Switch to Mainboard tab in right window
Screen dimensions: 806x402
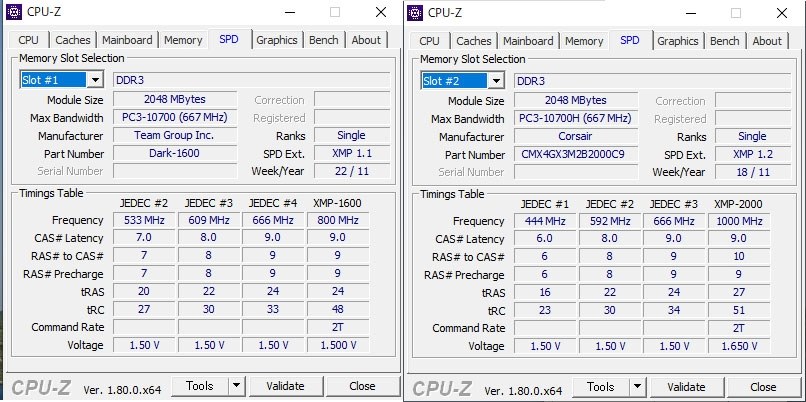point(528,41)
